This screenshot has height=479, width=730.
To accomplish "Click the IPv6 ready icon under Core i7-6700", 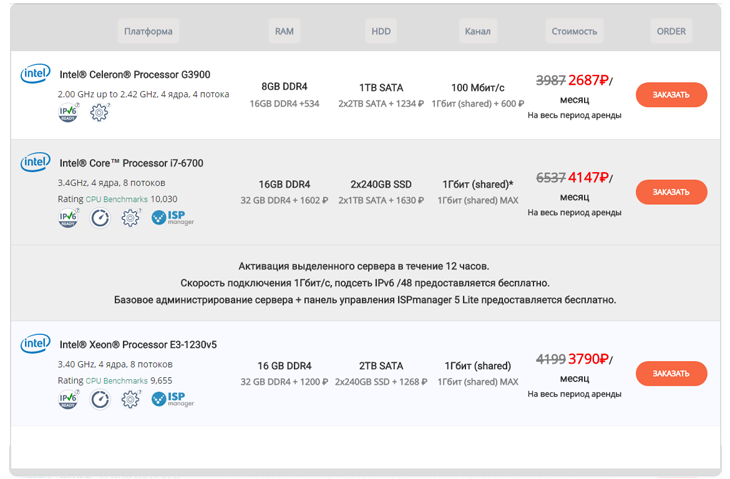I will click(x=68, y=217).
